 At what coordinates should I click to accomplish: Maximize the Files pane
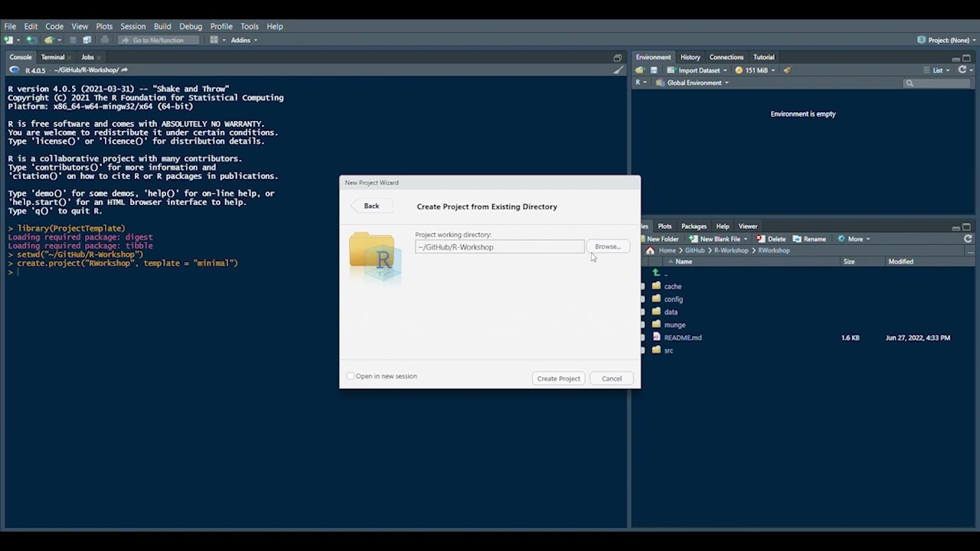coord(966,227)
